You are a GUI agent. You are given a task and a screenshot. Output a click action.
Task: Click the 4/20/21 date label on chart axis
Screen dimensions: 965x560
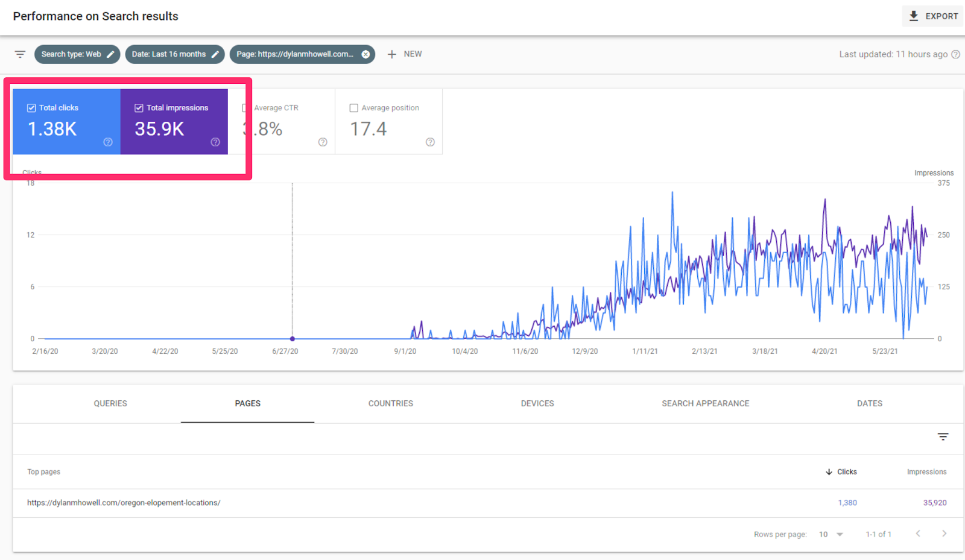824,351
